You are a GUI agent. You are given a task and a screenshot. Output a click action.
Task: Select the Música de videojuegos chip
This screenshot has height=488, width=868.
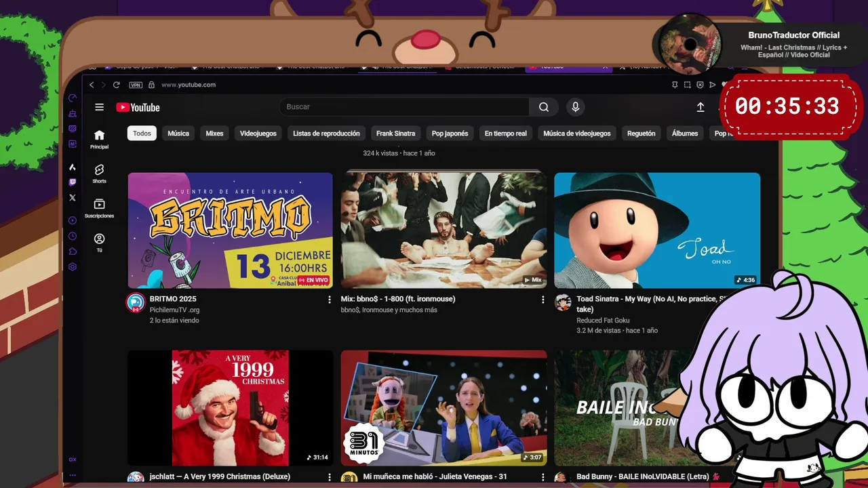point(577,134)
